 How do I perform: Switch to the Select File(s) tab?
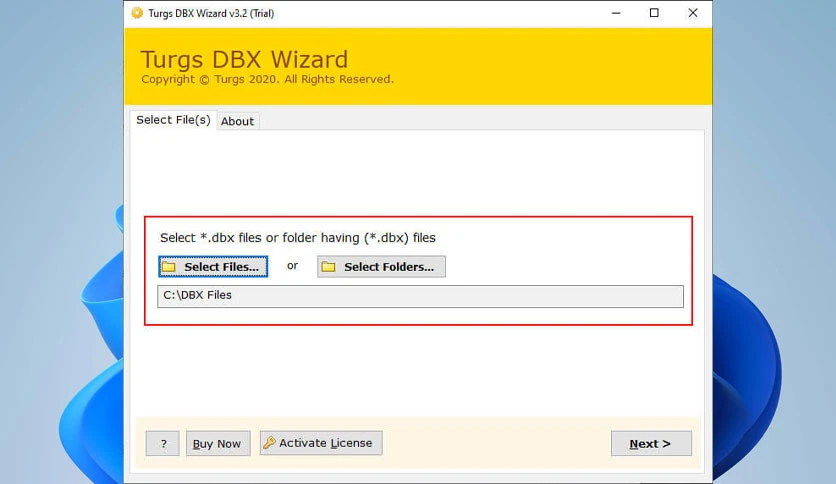(173, 120)
